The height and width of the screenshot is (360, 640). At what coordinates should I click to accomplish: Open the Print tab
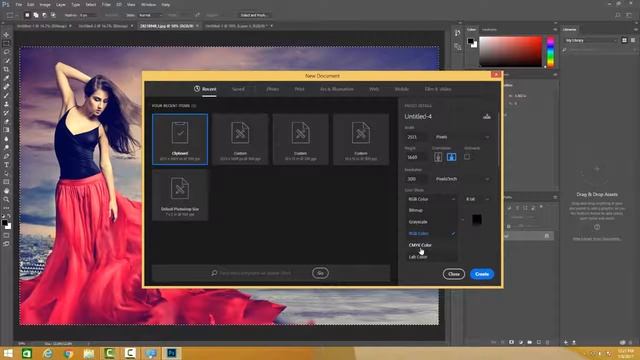click(x=300, y=89)
